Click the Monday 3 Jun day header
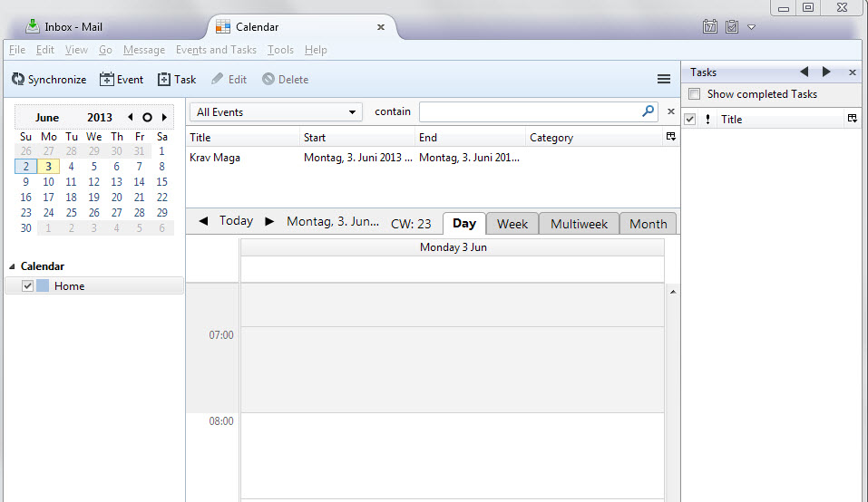Viewport: 868px width, 502px height. (x=453, y=247)
